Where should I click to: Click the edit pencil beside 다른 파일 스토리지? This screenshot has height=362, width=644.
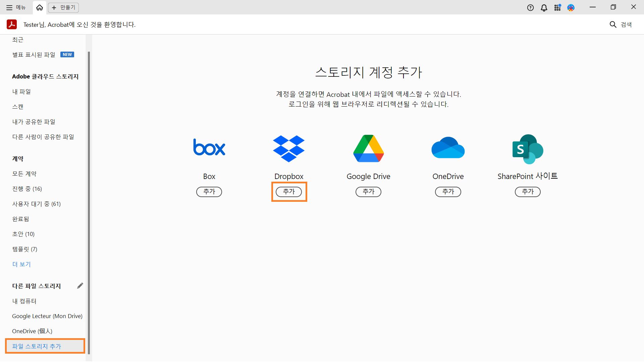(x=80, y=286)
